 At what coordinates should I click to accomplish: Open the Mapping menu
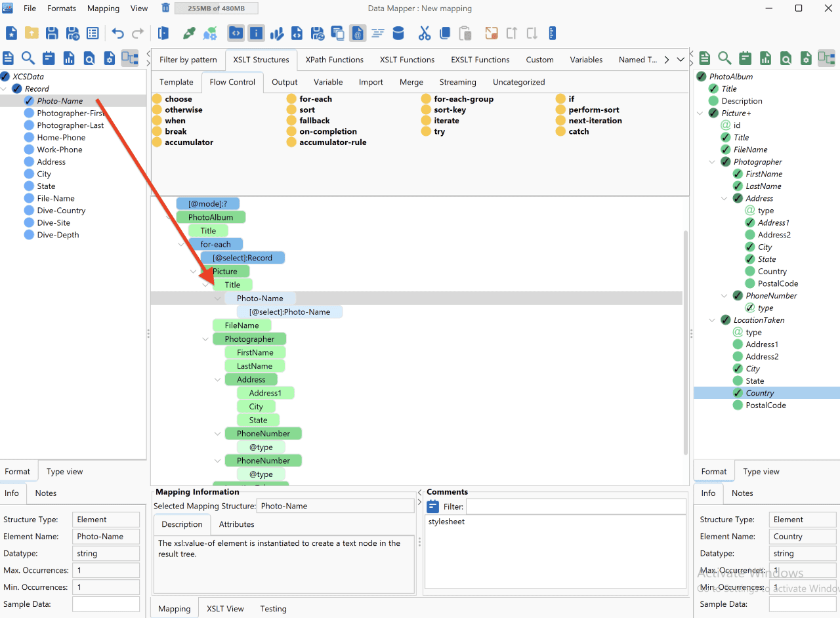103,9
